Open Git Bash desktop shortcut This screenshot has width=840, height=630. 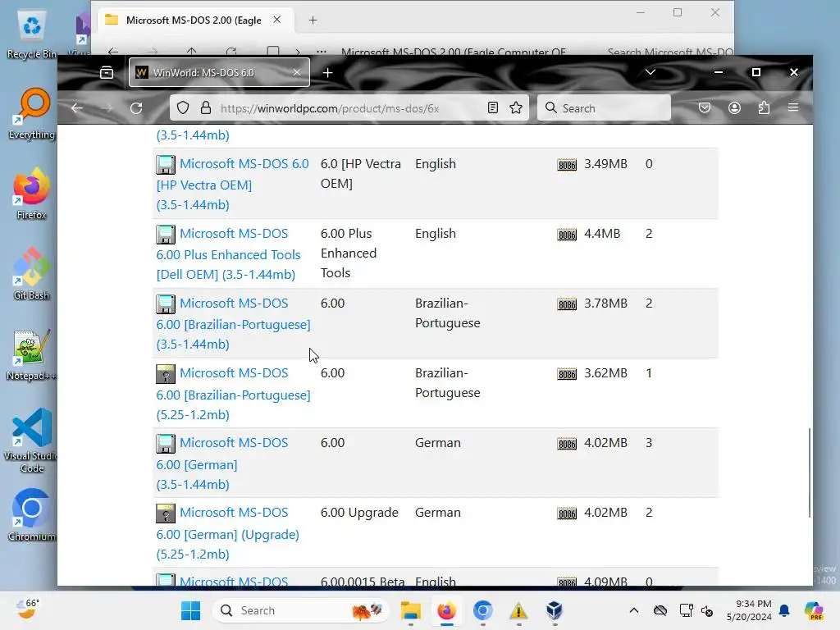coord(31,274)
